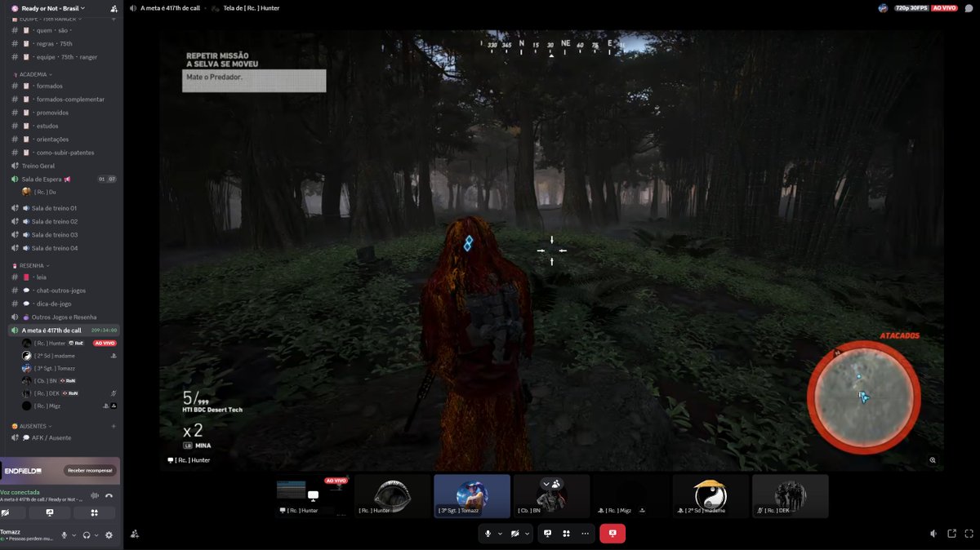Click the Tomazz user profile name
The height and width of the screenshot is (550, 980).
[10, 531]
